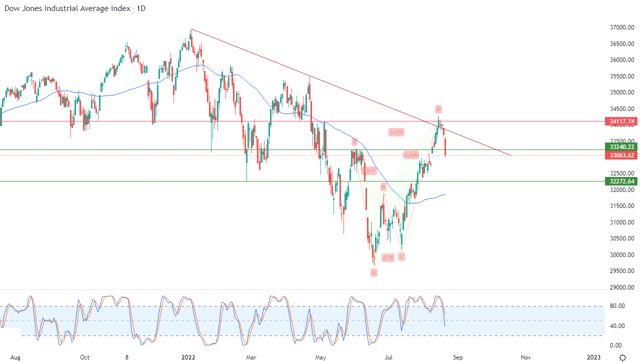640x364 pixels.
Task: Click the harmonic pattern point X label
Action: coord(354,142)
